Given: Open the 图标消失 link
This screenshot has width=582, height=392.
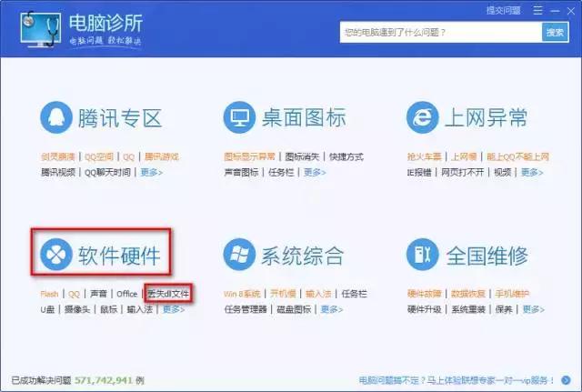Looking at the screenshot, I should [302, 157].
